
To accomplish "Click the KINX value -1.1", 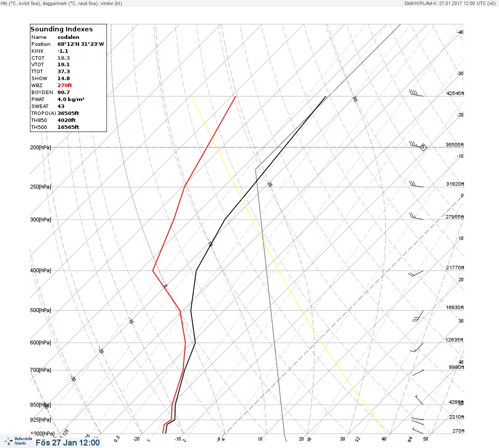I will point(63,51).
